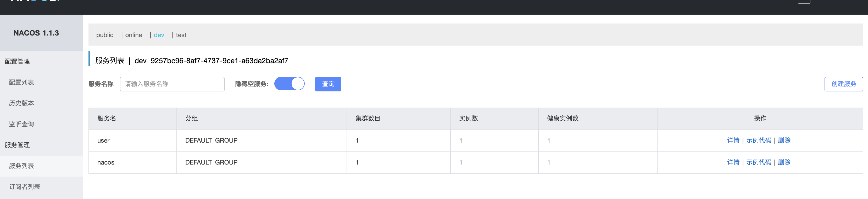
Task: Click the user service name cell
Action: tap(133, 141)
